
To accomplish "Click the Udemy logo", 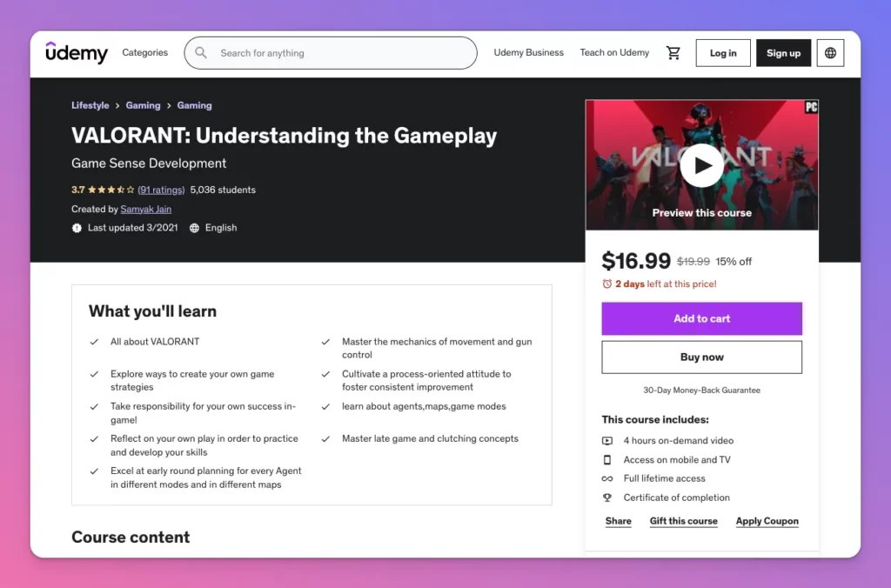I will [x=77, y=53].
